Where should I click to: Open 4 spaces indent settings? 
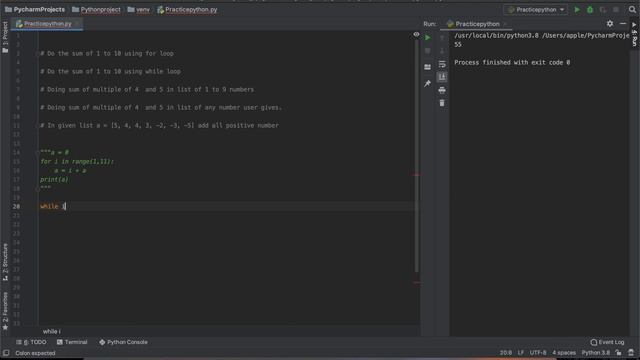[564, 353]
